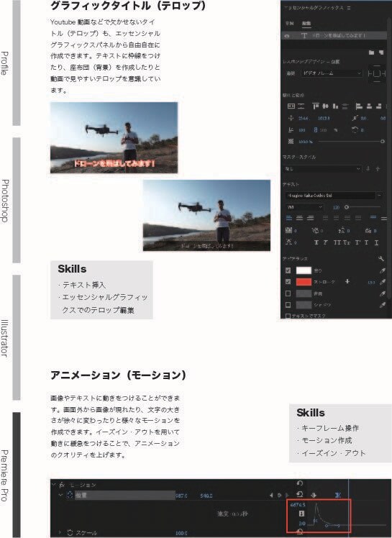392x538 pixels.
Task: Toggle small caps Tr button
Action: pyautogui.click(x=347, y=242)
